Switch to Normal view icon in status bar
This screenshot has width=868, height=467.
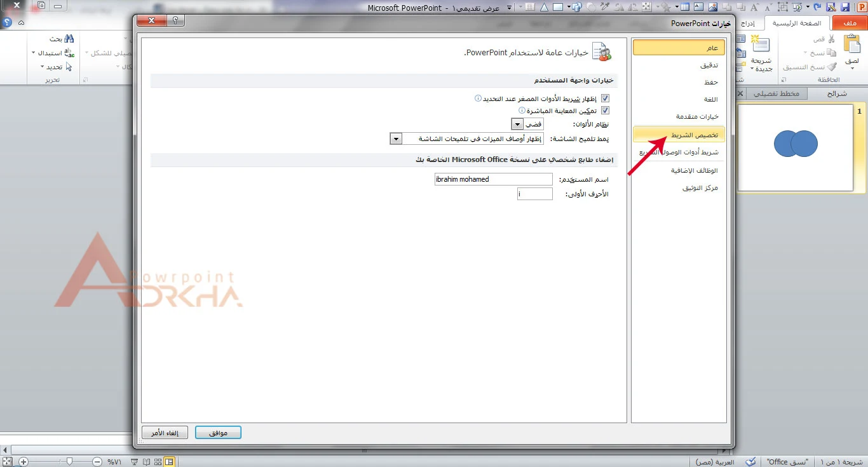(x=169, y=462)
